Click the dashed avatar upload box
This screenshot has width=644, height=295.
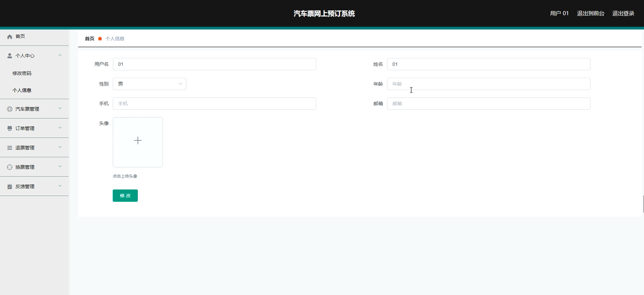tap(138, 142)
